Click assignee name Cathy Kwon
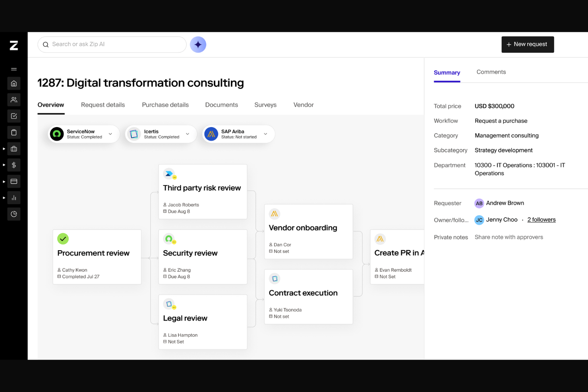Viewport: 588px width, 392px height. pyautogui.click(x=75, y=270)
